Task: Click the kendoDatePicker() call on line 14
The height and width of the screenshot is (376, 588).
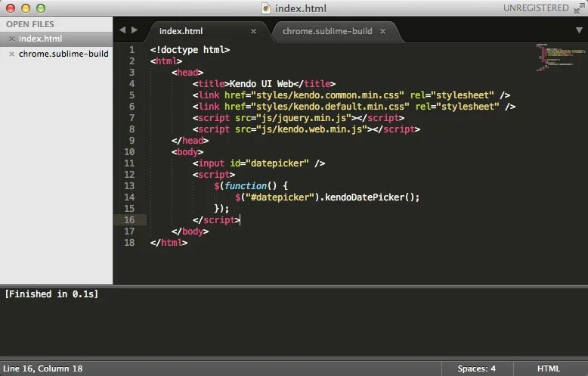Action: click(370, 197)
